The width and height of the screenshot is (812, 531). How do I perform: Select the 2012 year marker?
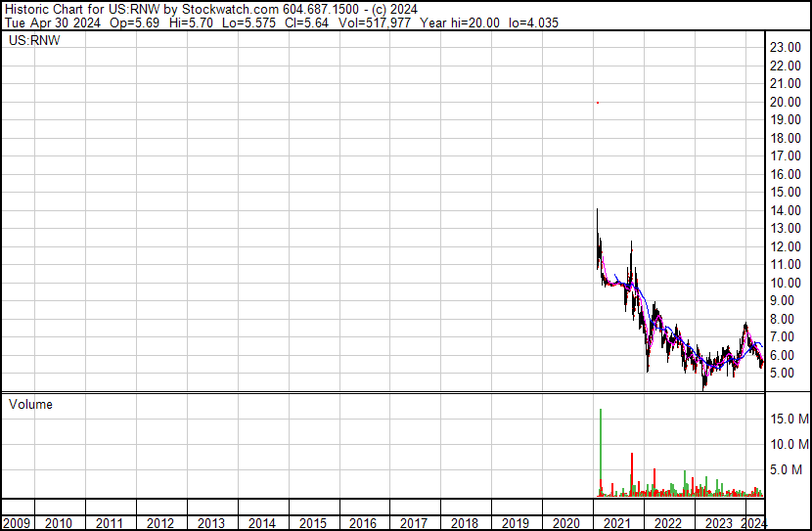point(160,523)
